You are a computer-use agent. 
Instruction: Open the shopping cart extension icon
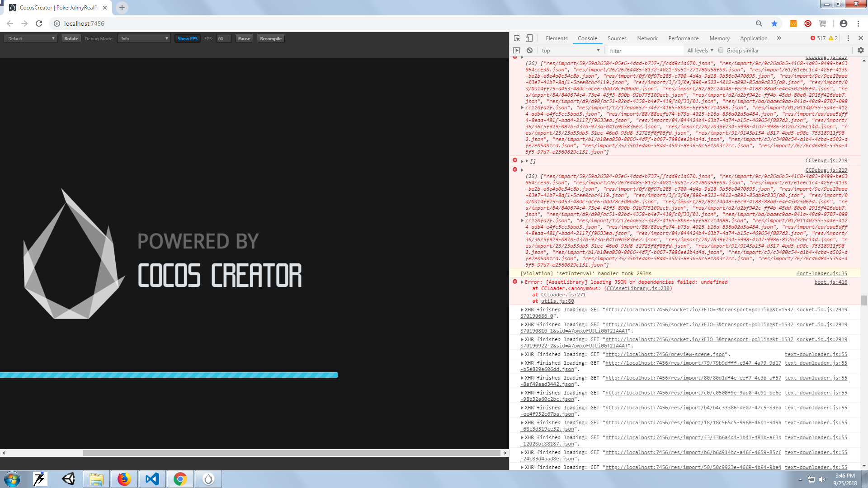point(822,23)
